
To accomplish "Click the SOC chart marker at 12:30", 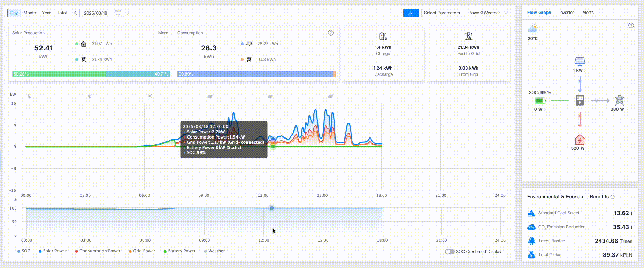I will [272, 208].
